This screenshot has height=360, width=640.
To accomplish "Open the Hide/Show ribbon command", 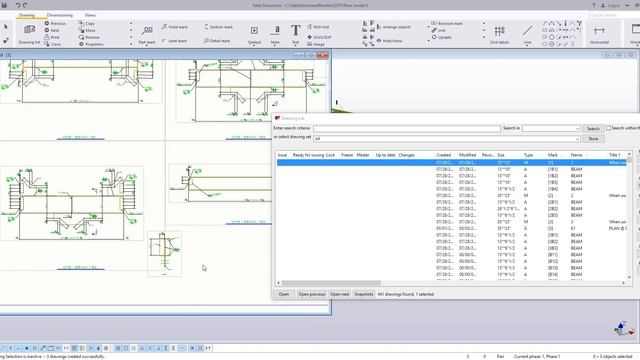I will [389, 41].
